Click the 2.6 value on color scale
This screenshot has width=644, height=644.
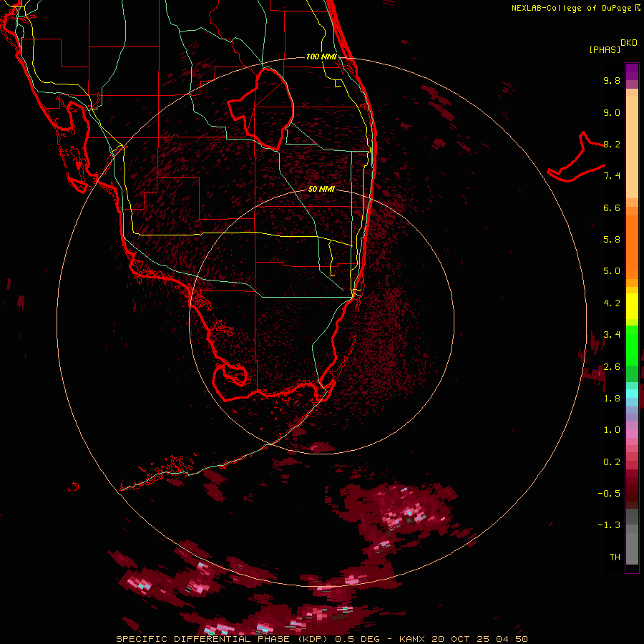pyautogui.click(x=612, y=367)
